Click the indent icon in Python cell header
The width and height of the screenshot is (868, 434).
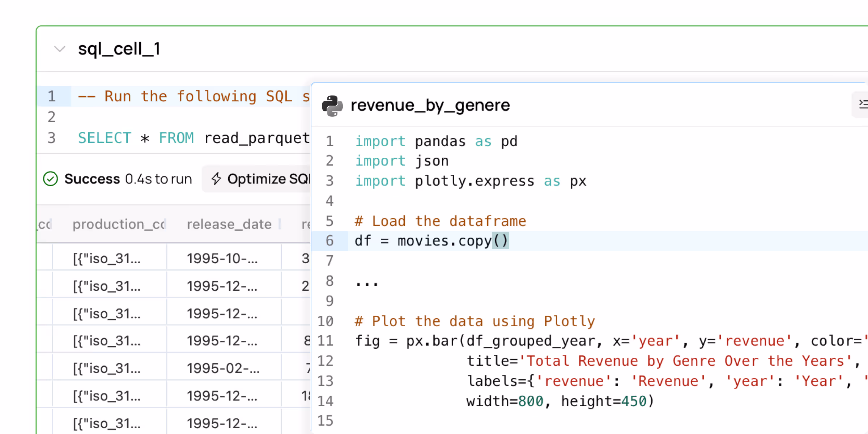coord(863,105)
